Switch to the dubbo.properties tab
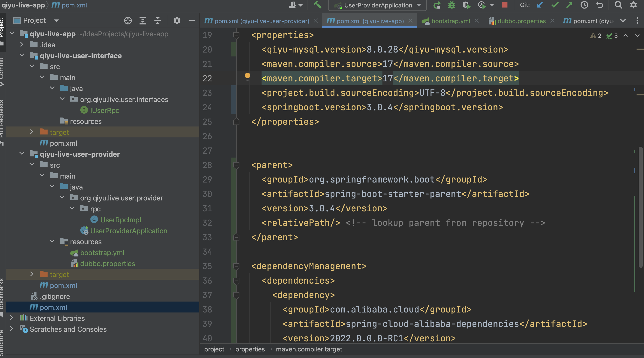The width and height of the screenshot is (644, 358). (x=521, y=21)
